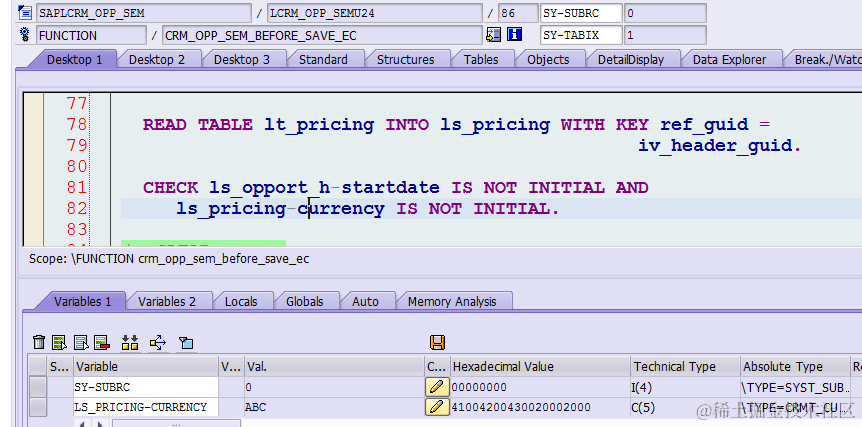Viewport: 862px width, 427px height.
Task: Click the LS_PRICING-CURRENCY variable name cell
Action: (x=146, y=407)
